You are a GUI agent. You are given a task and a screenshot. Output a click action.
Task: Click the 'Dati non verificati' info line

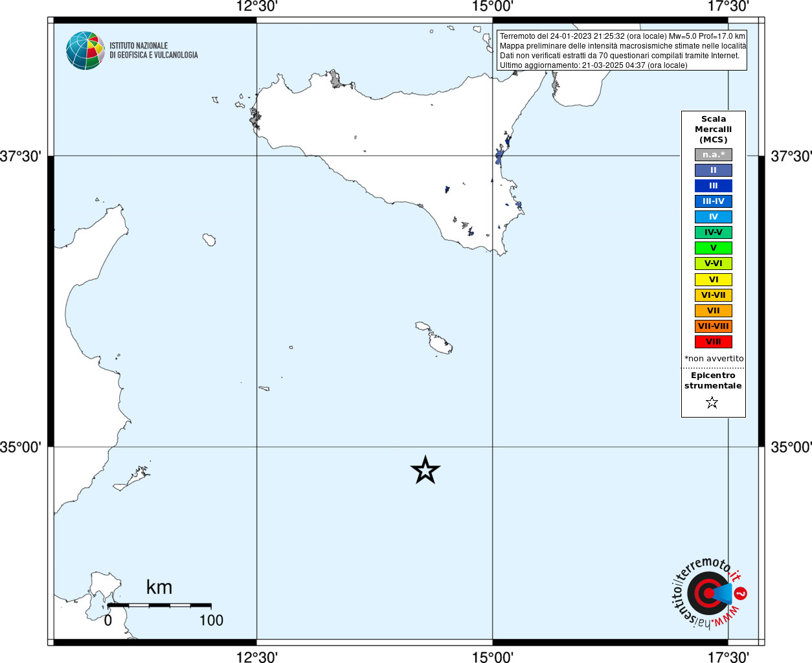pos(620,56)
